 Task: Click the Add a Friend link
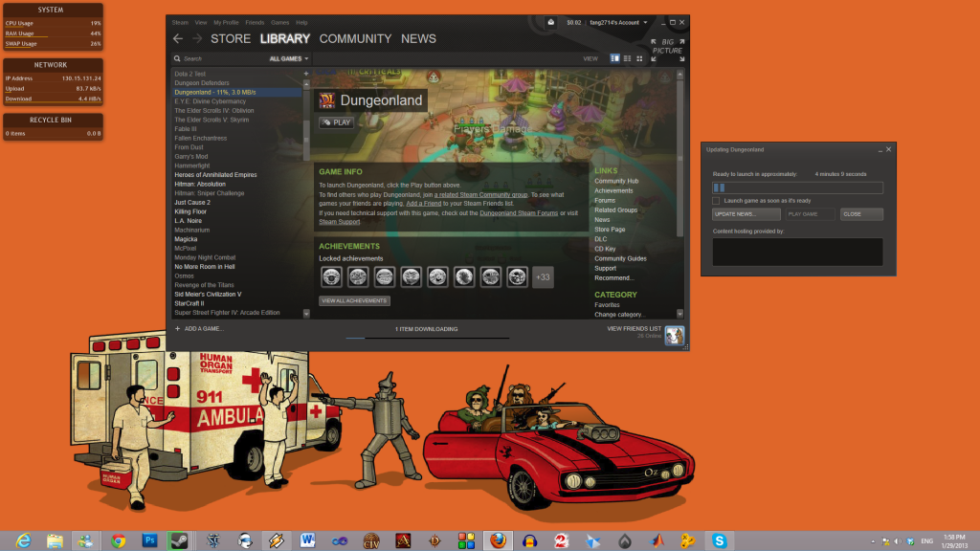click(x=424, y=204)
